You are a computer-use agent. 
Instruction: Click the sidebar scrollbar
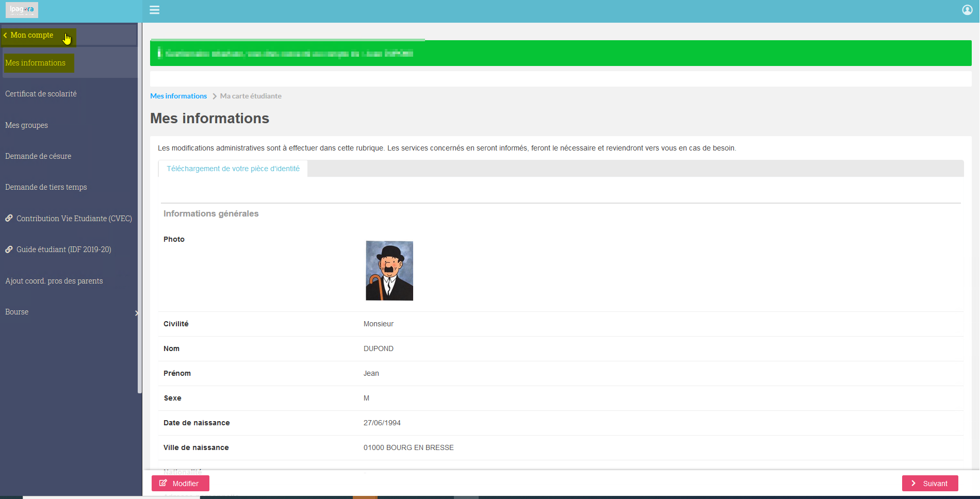coord(139,208)
